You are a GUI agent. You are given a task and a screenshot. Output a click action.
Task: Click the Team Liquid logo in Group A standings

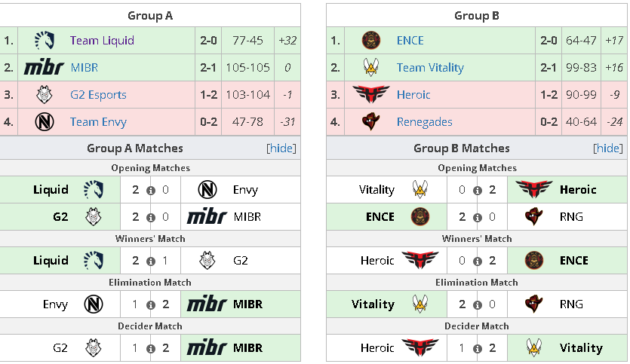tap(44, 41)
